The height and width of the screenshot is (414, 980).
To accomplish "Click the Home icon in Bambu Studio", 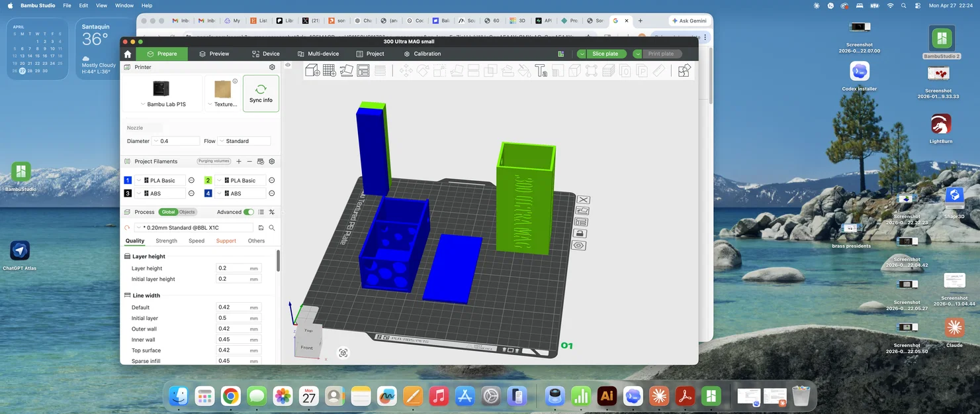I will click(x=128, y=54).
